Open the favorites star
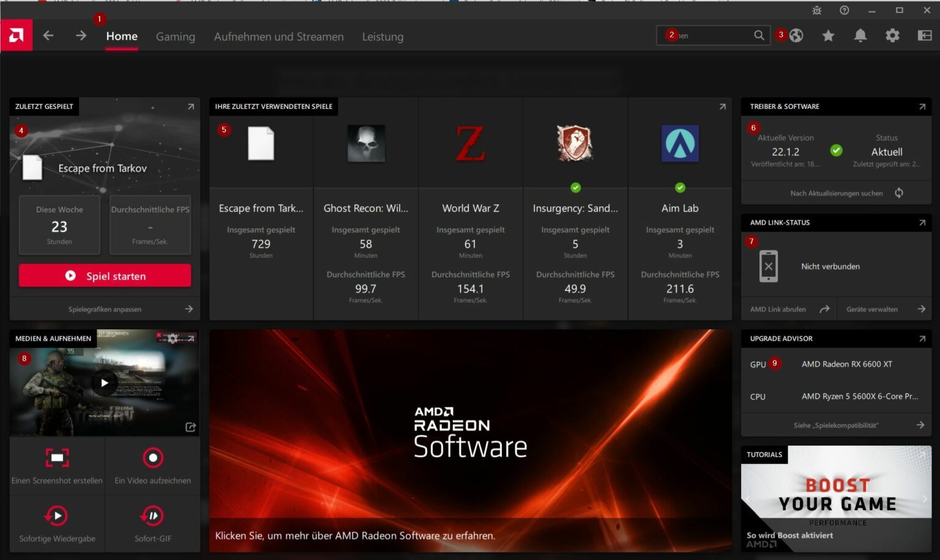This screenshot has width=940, height=560. coord(828,35)
